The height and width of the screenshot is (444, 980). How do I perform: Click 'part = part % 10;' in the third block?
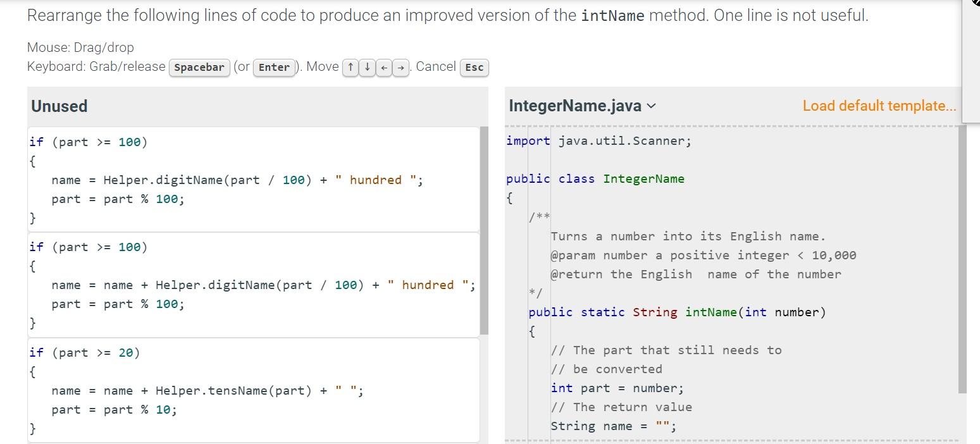(114, 409)
